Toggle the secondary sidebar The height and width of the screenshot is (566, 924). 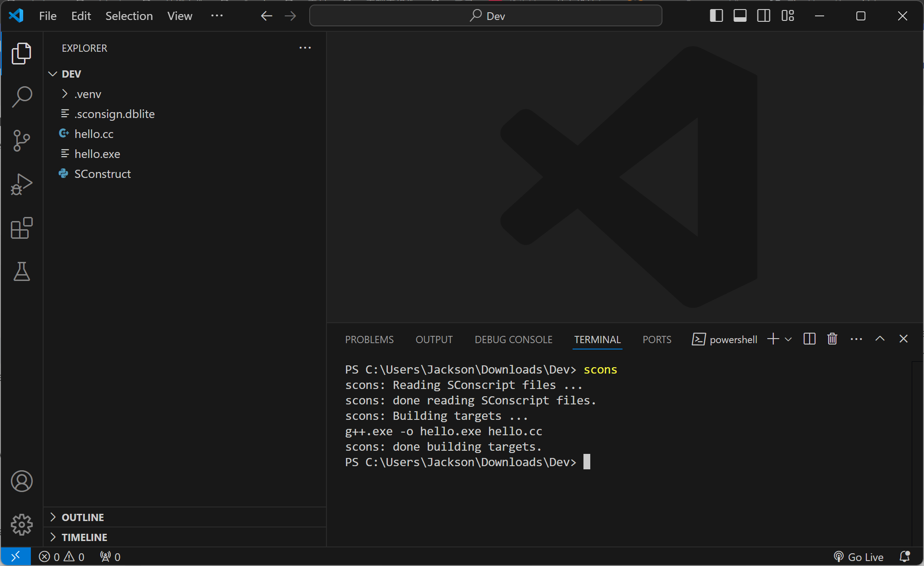tap(763, 15)
